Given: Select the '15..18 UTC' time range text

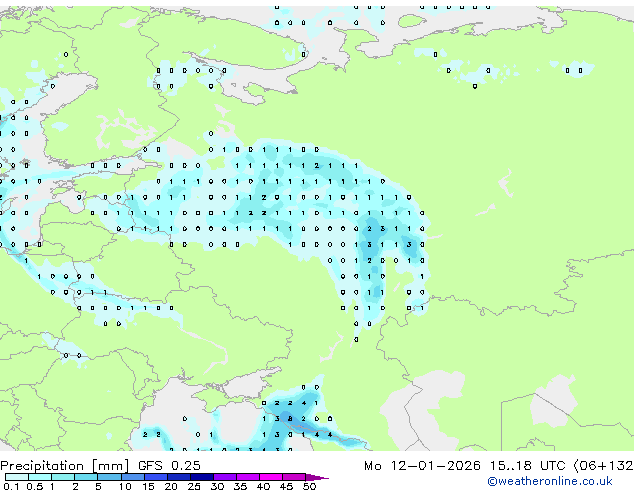Looking at the screenshot, I should (527, 466).
